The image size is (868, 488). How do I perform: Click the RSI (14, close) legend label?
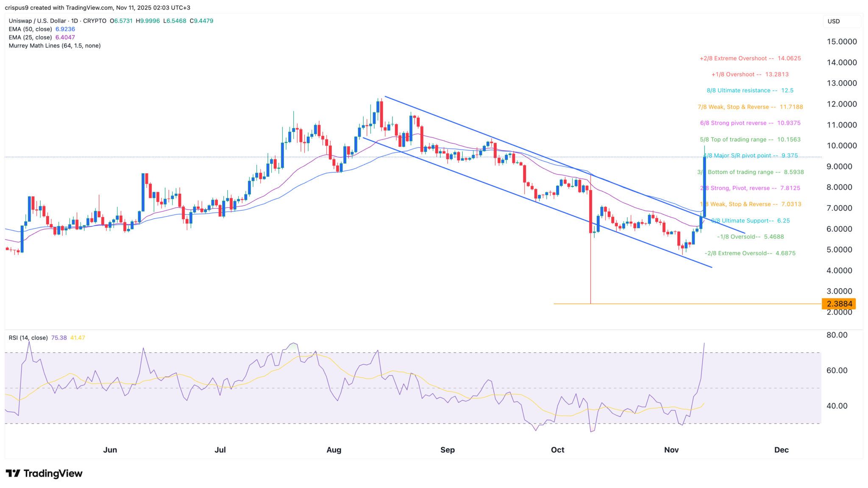tap(28, 338)
